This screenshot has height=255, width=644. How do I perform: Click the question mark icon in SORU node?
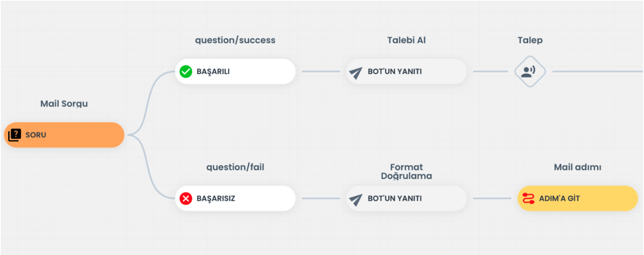pyautogui.click(x=14, y=135)
